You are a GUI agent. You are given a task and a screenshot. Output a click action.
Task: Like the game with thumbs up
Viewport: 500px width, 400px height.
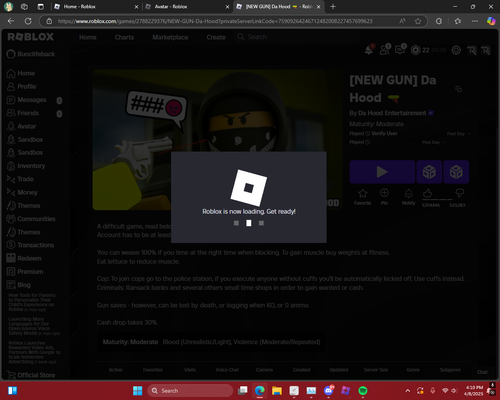(428, 193)
